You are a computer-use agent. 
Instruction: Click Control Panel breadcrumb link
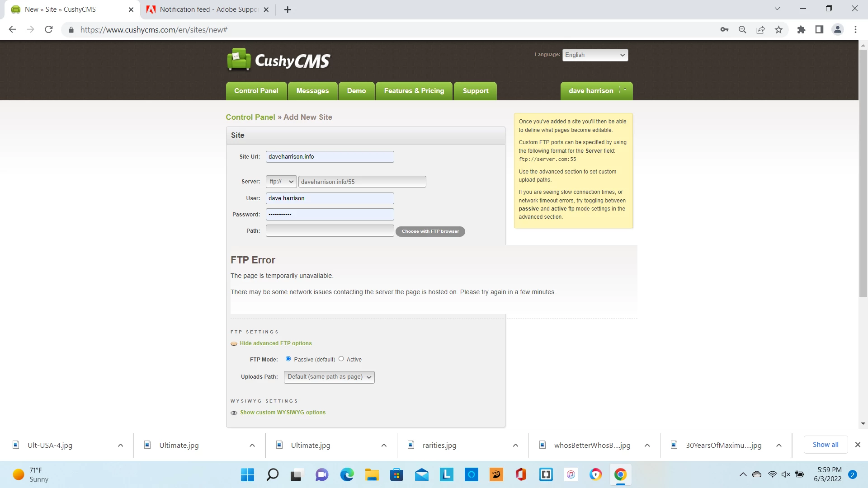tap(250, 117)
